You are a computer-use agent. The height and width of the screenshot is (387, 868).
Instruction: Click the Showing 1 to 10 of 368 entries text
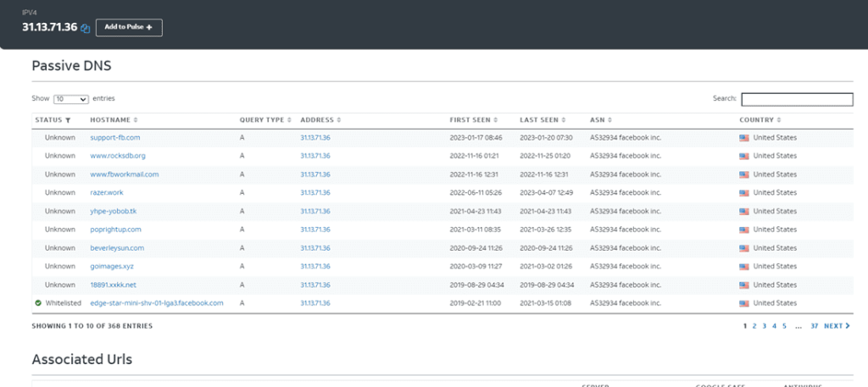click(x=92, y=326)
